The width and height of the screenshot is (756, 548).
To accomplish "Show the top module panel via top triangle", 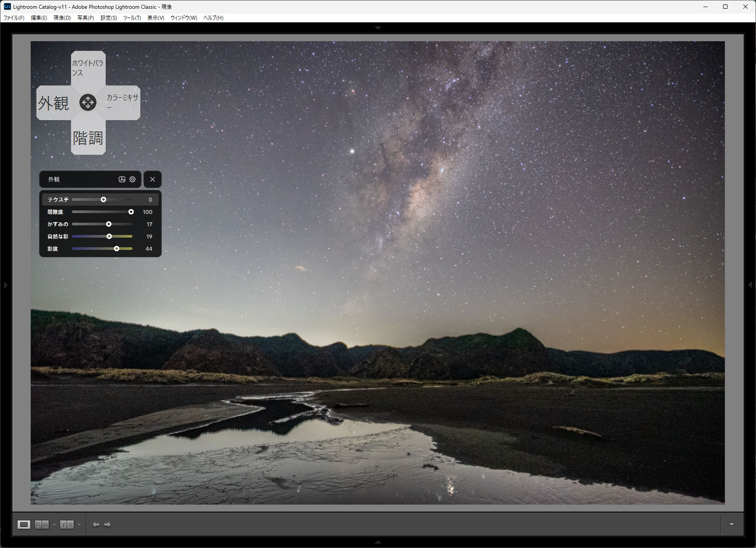I will (378, 28).
